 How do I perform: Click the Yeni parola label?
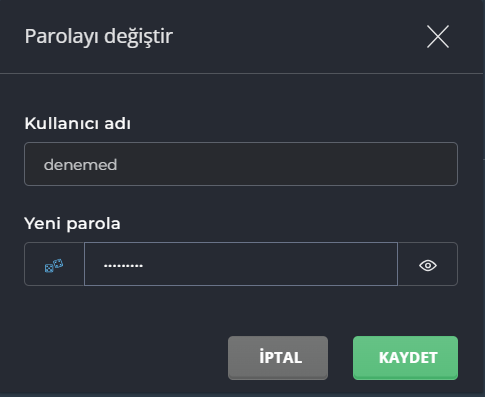tap(72, 223)
